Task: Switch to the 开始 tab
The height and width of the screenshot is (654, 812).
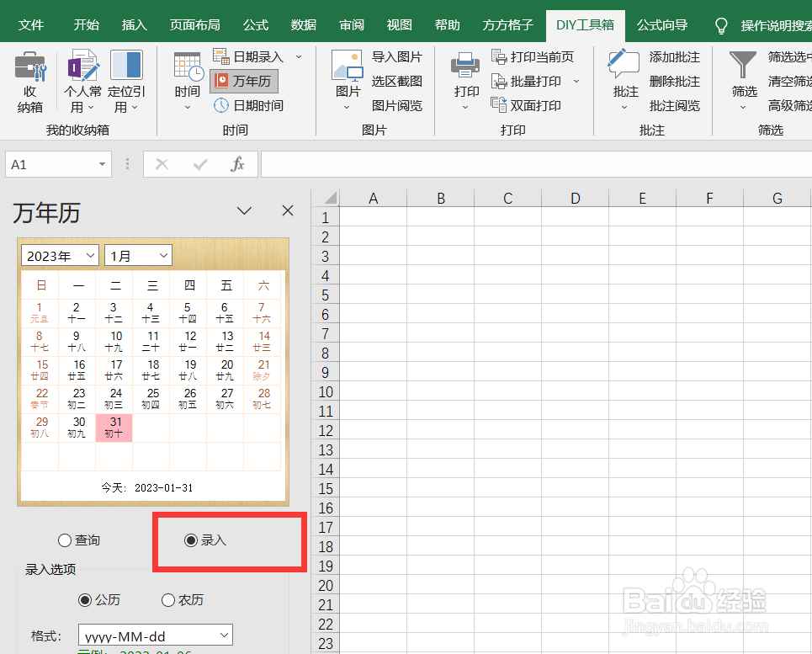Action: tap(86, 25)
